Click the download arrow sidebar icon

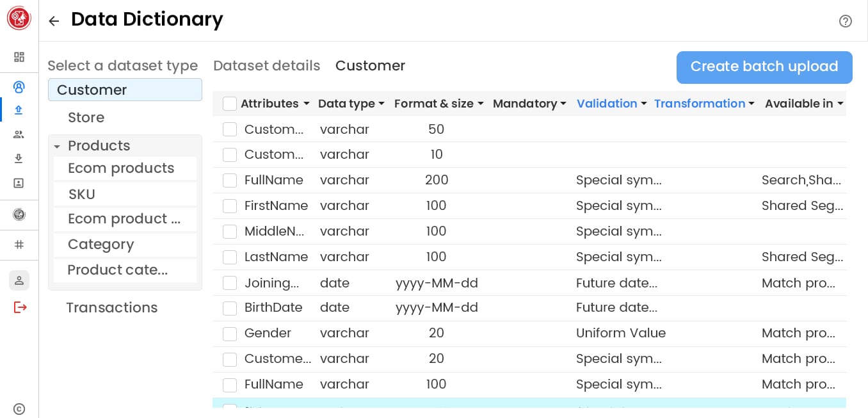(19, 158)
